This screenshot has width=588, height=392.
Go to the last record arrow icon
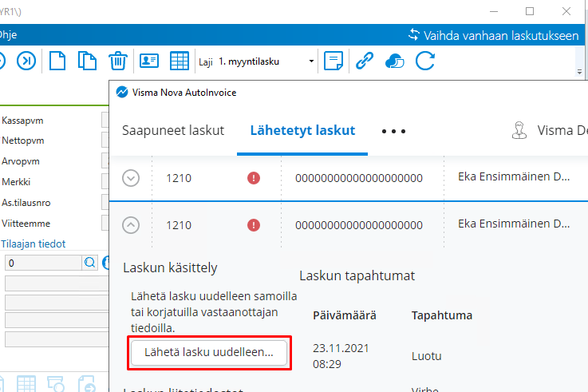click(26, 61)
